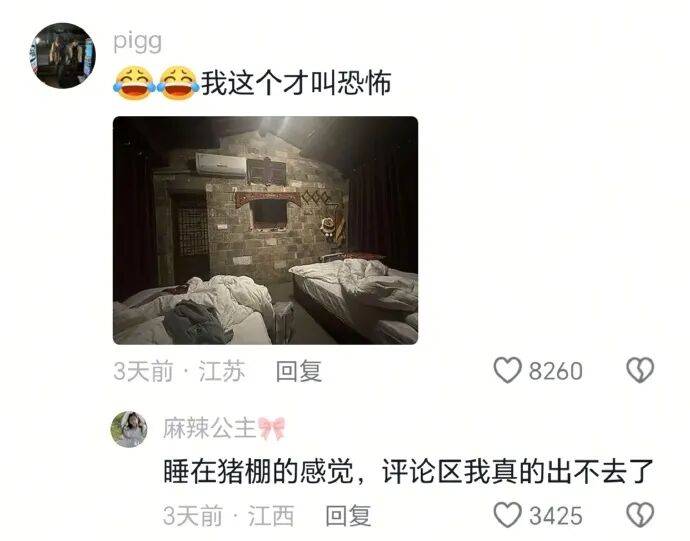Like pigg's comment with heart icon
Image resolution: width=690 pixels, height=541 pixels.
pos(507,370)
